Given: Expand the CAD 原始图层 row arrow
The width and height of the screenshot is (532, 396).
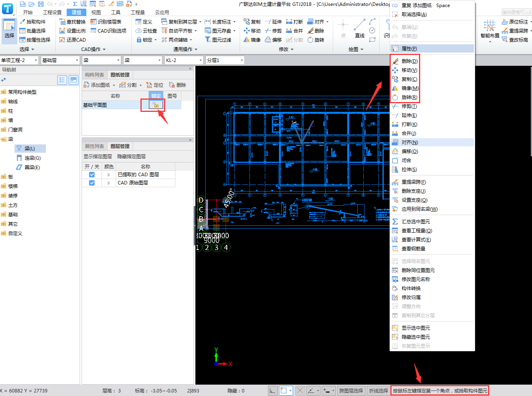Looking at the screenshot, I should pyautogui.click(x=109, y=183).
